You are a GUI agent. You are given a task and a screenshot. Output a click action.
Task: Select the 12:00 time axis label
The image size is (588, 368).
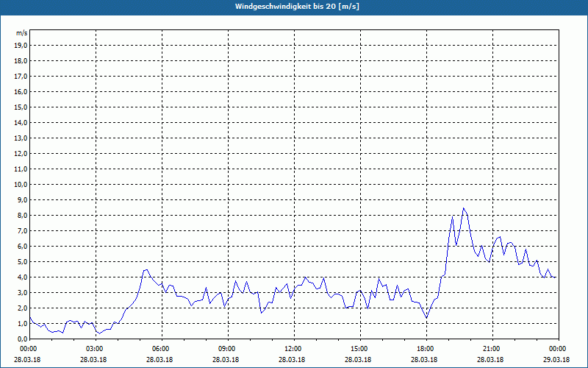click(295, 349)
